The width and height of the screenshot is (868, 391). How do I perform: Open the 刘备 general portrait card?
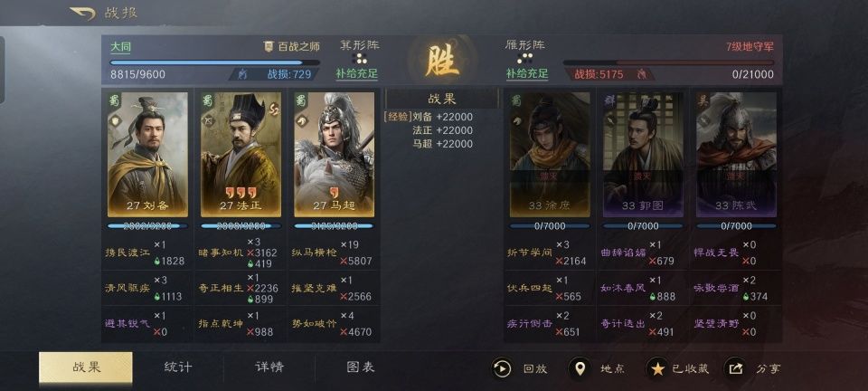[147, 155]
